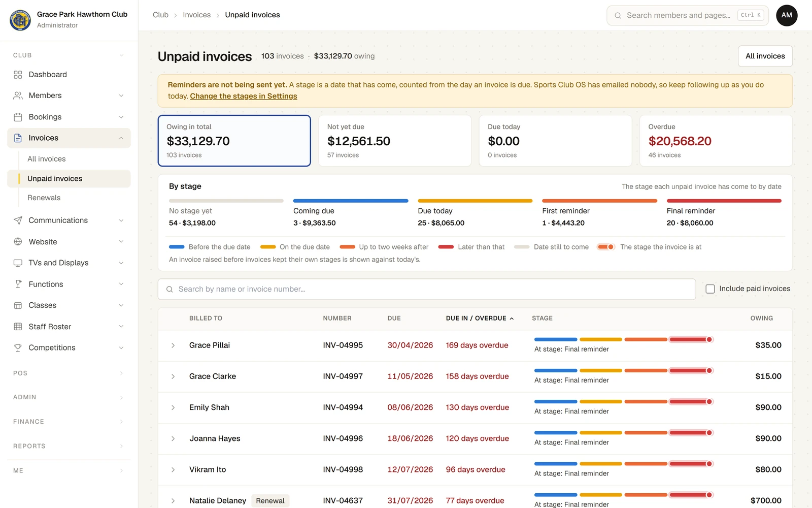Click the Invoices breadcrumb link

(x=196, y=15)
